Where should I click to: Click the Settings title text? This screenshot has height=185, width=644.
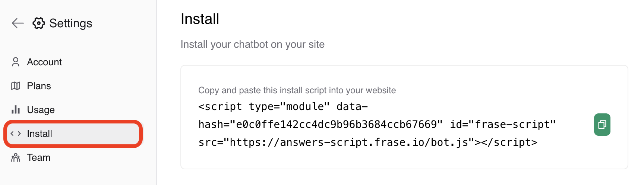tap(70, 23)
